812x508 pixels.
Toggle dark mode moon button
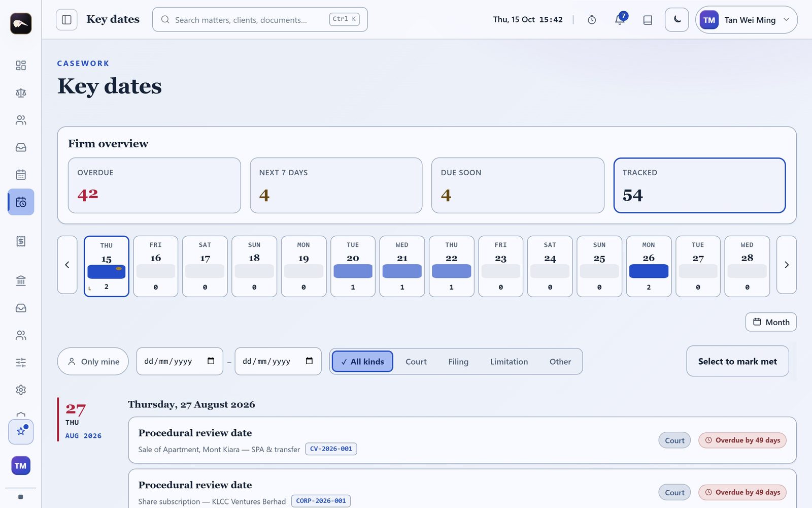click(677, 20)
